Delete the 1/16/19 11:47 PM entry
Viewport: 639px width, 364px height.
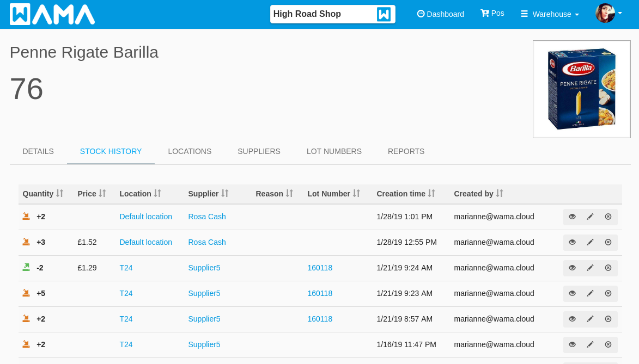click(608, 344)
